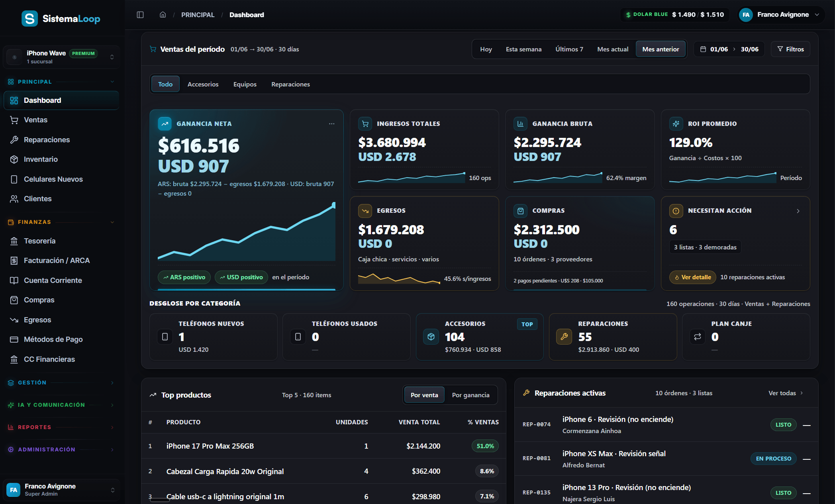
Task: Select the Mes actual period
Action: click(x=613, y=49)
